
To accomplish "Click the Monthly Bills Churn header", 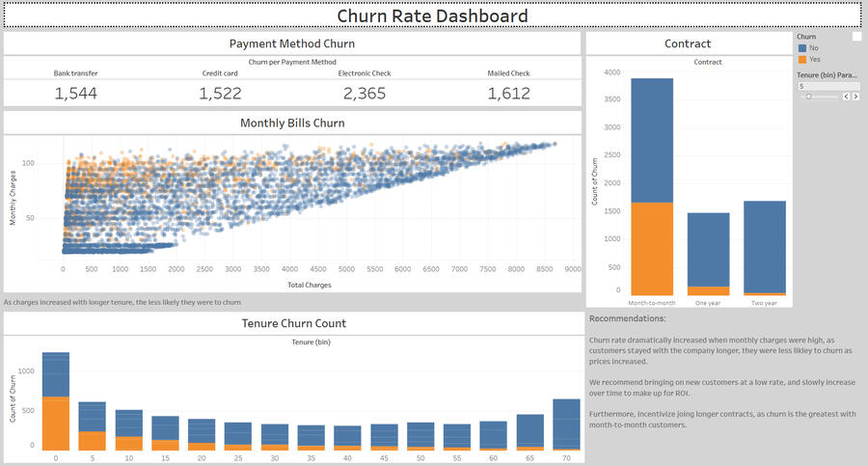I will (291, 123).
